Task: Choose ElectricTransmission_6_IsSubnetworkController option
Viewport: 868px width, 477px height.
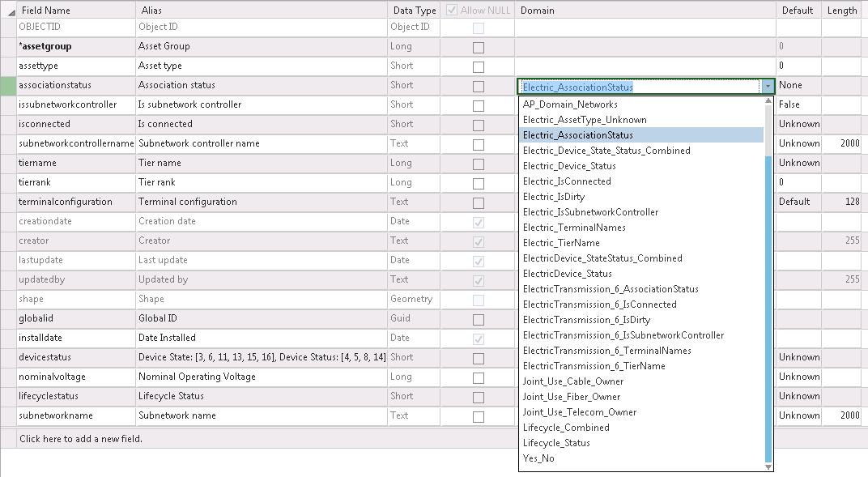Action: (x=641, y=335)
